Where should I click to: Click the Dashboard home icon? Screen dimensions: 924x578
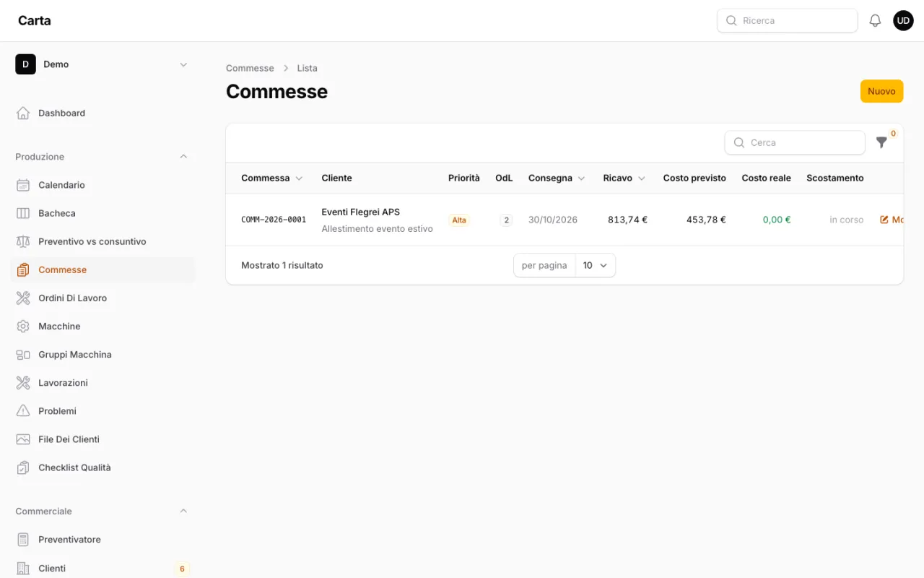(x=23, y=113)
